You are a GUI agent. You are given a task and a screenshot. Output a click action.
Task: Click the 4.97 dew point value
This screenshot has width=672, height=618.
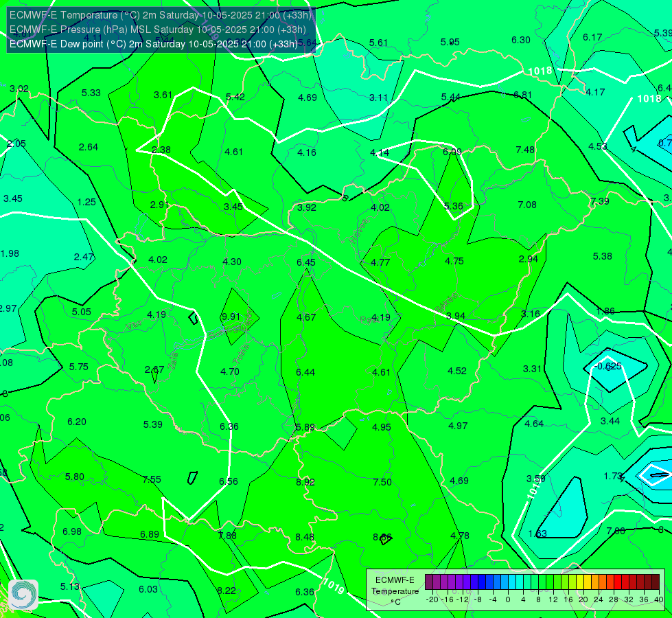[x=458, y=426]
